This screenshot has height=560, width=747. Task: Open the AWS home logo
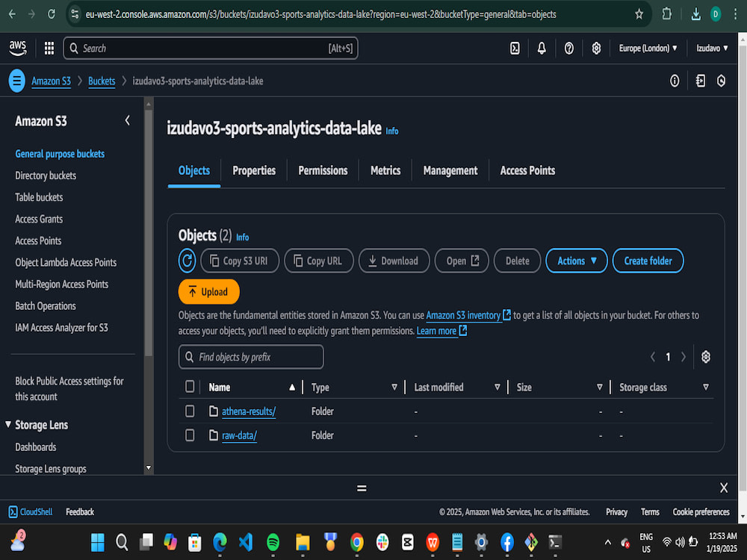18,48
